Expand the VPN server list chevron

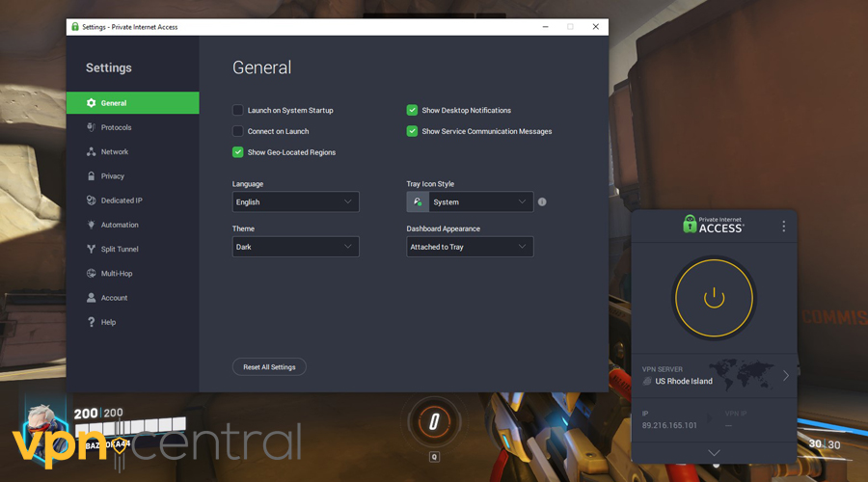785,376
